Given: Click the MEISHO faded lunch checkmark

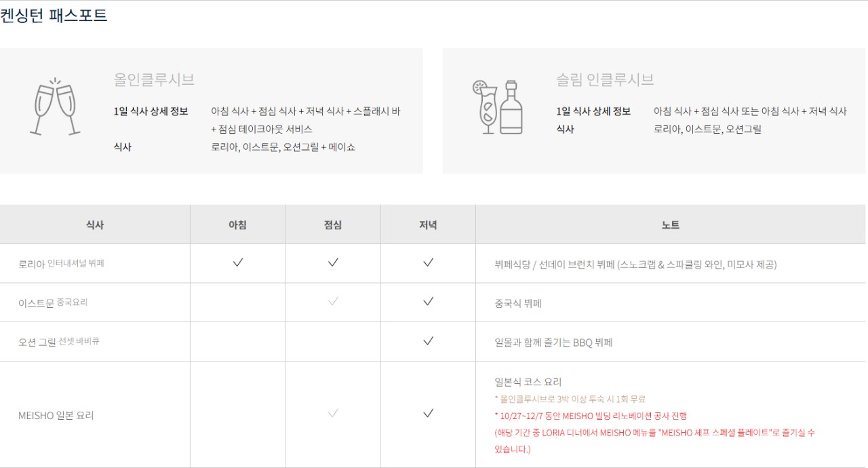Looking at the screenshot, I should point(333,413).
